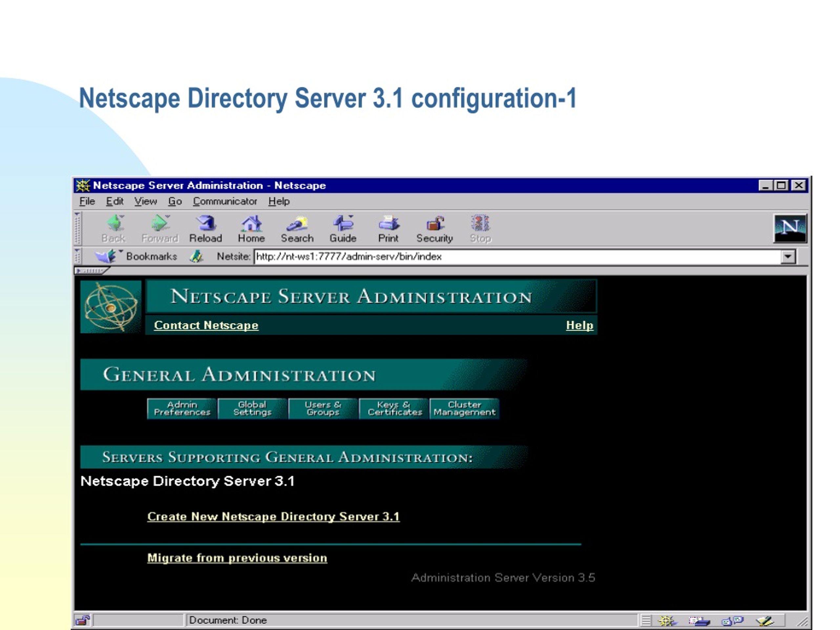Open the Users & Groups tab

tap(323, 409)
